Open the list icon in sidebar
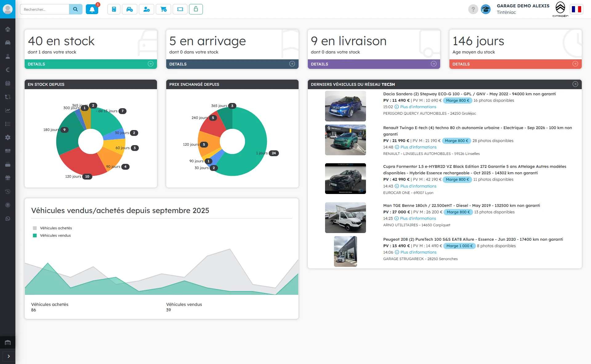Image resolution: width=591 pixels, height=364 pixels. [8, 124]
